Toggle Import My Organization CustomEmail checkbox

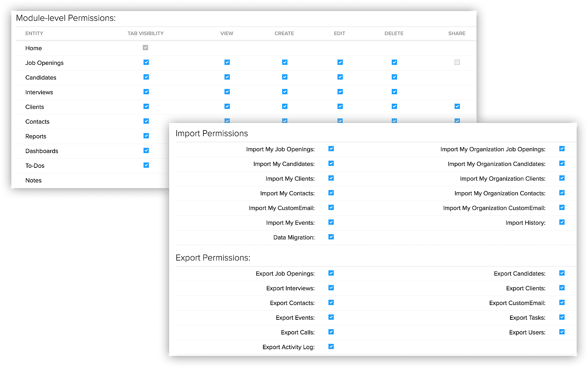click(562, 207)
